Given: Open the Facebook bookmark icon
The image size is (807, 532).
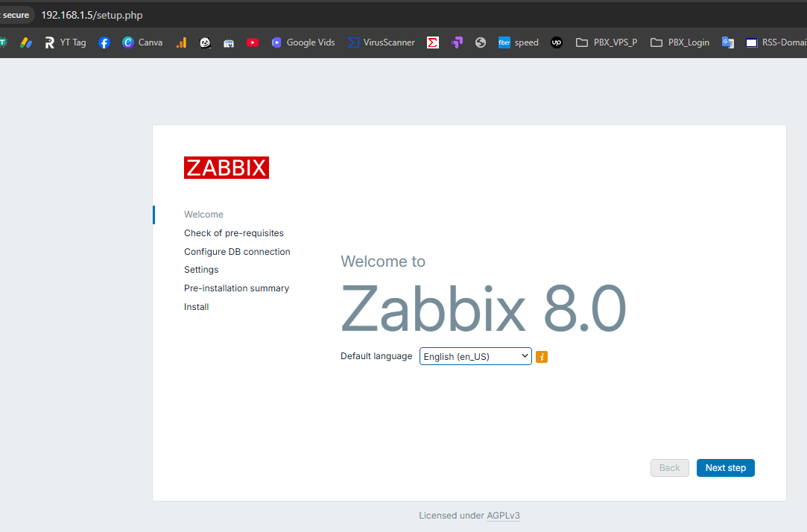Looking at the screenshot, I should click(x=104, y=42).
